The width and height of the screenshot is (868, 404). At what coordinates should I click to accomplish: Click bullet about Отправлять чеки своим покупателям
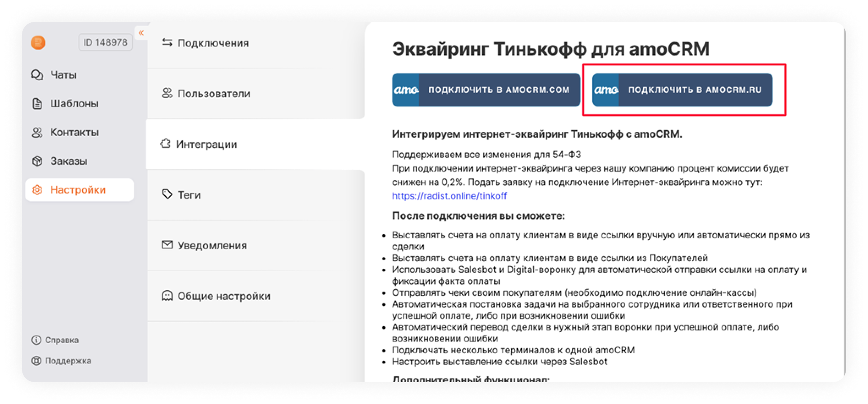click(574, 292)
